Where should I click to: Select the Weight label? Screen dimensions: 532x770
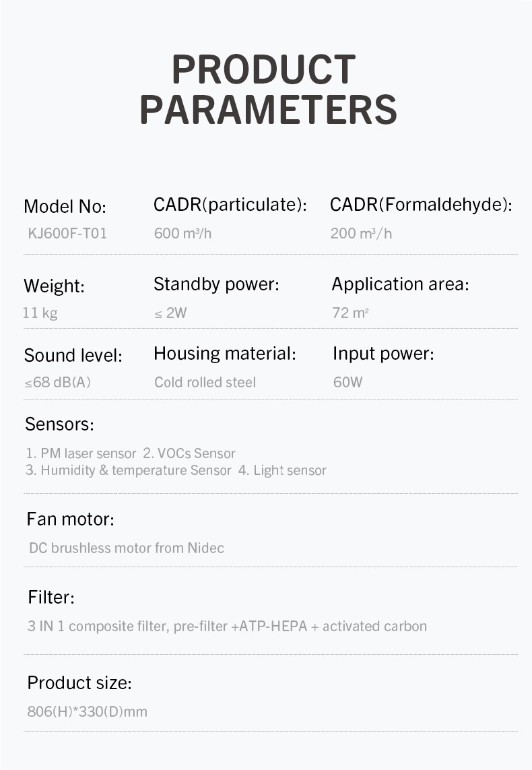coord(54,286)
